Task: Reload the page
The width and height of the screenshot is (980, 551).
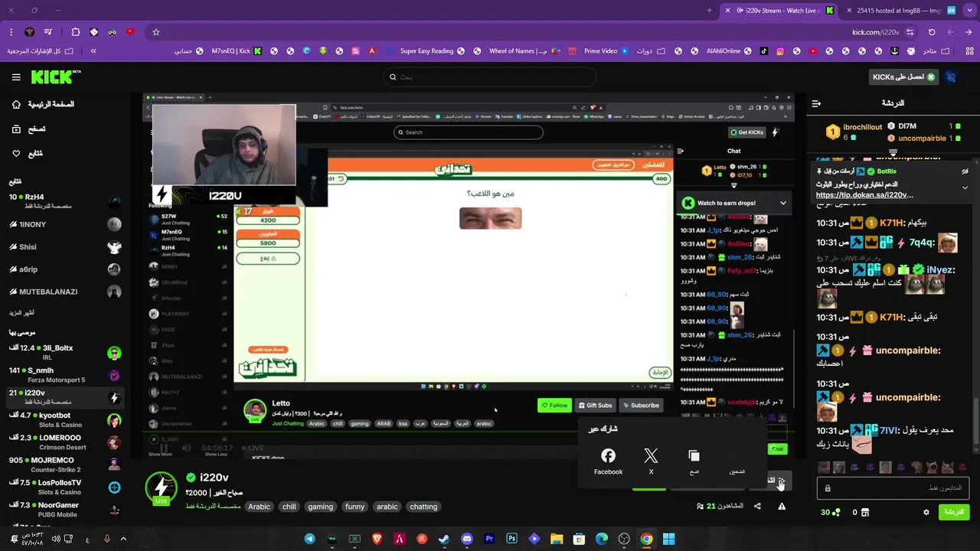Action: [x=932, y=32]
